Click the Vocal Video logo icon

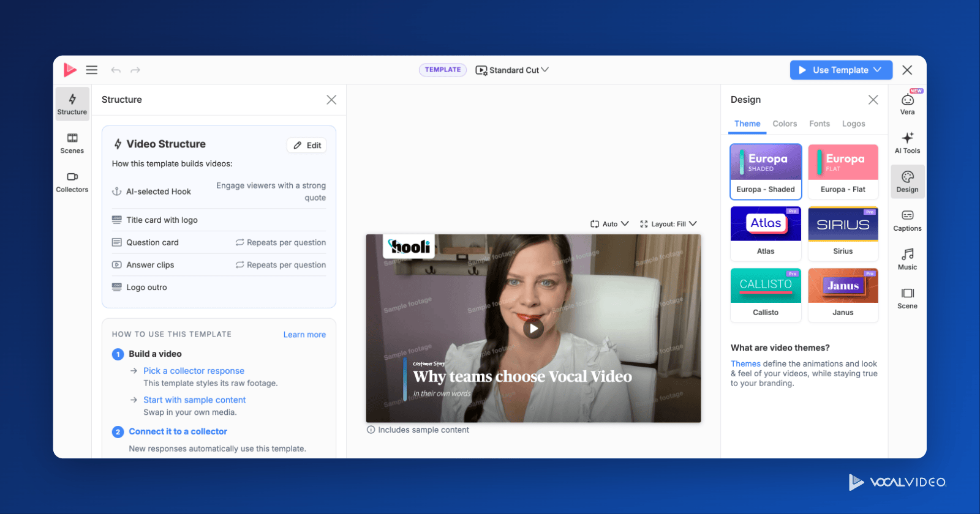click(x=70, y=70)
